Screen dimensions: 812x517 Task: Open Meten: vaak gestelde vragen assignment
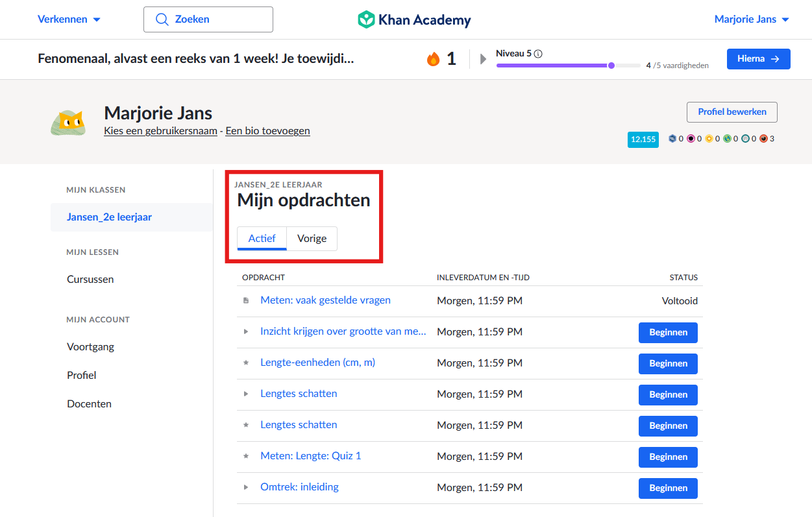(x=325, y=300)
